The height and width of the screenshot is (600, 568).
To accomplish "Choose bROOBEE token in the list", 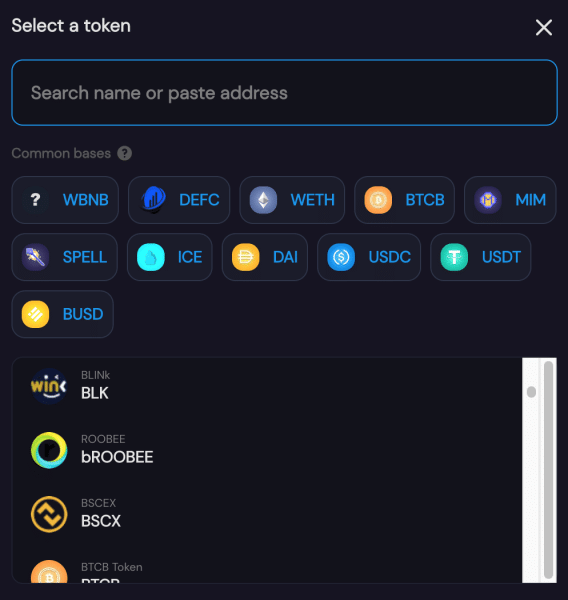I will 267,450.
